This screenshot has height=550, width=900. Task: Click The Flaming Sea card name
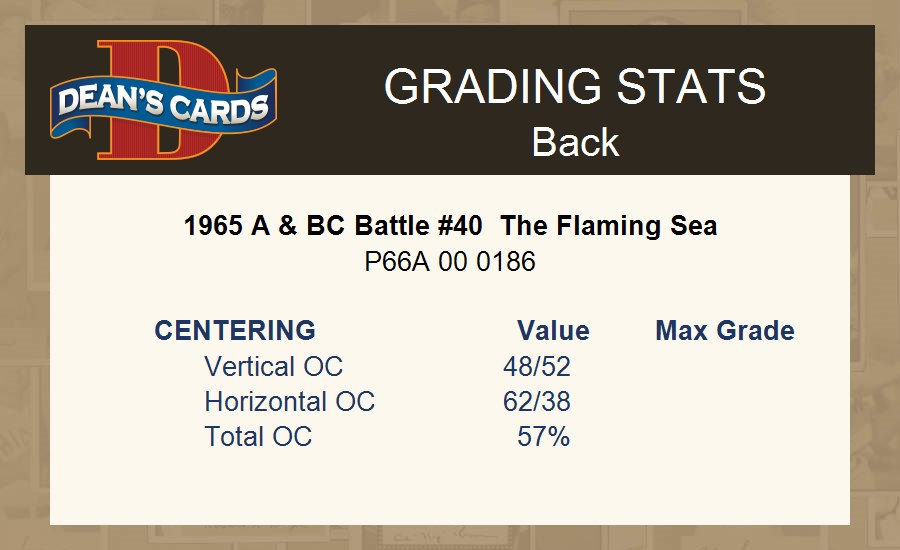pos(609,226)
